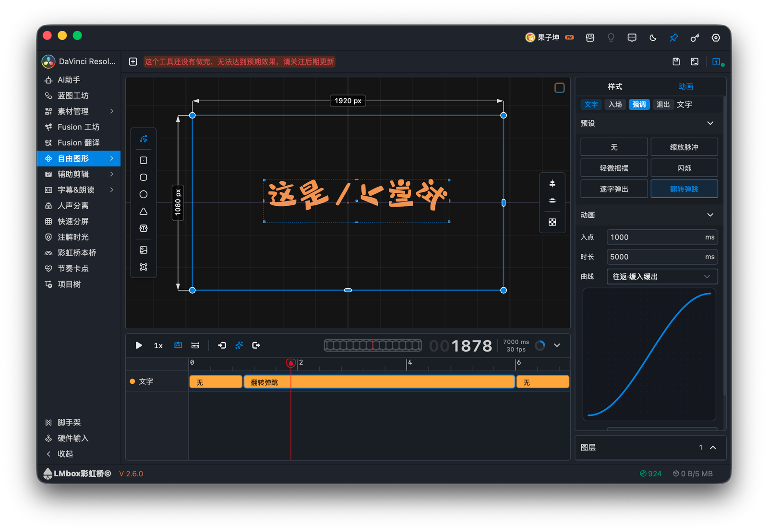
Task: Click the horizontal center align icon
Action: click(x=552, y=183)
